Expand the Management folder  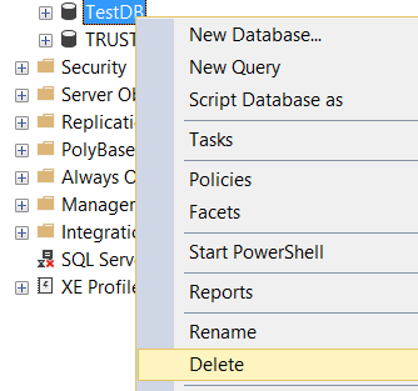click(22, 205)
